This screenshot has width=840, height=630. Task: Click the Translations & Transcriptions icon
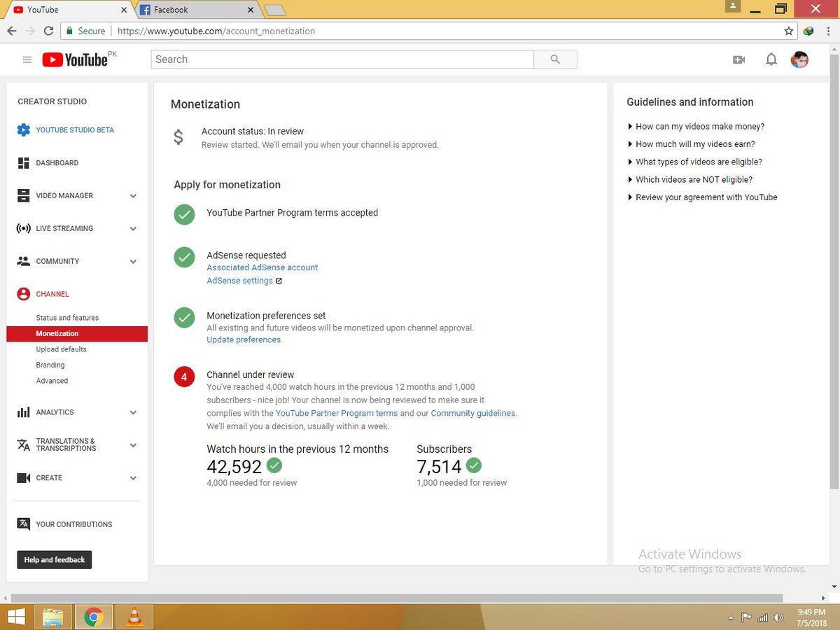(24, 445)
